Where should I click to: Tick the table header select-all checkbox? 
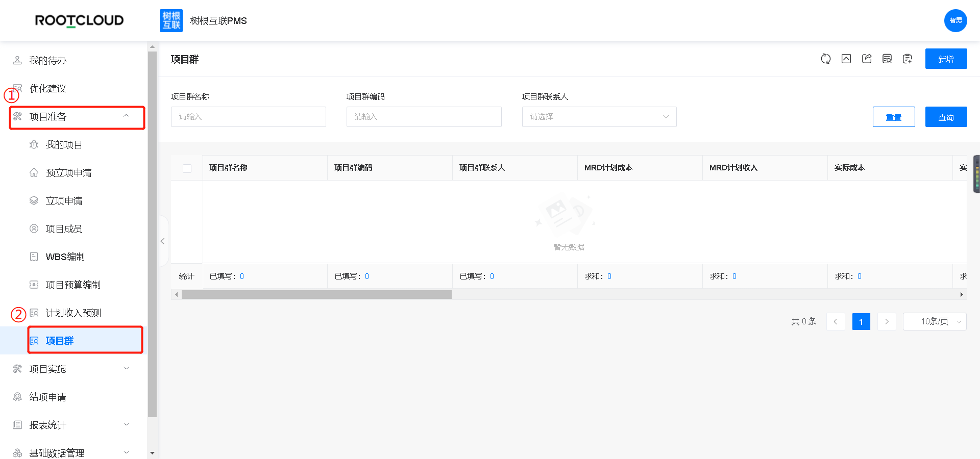click(187, 168)
